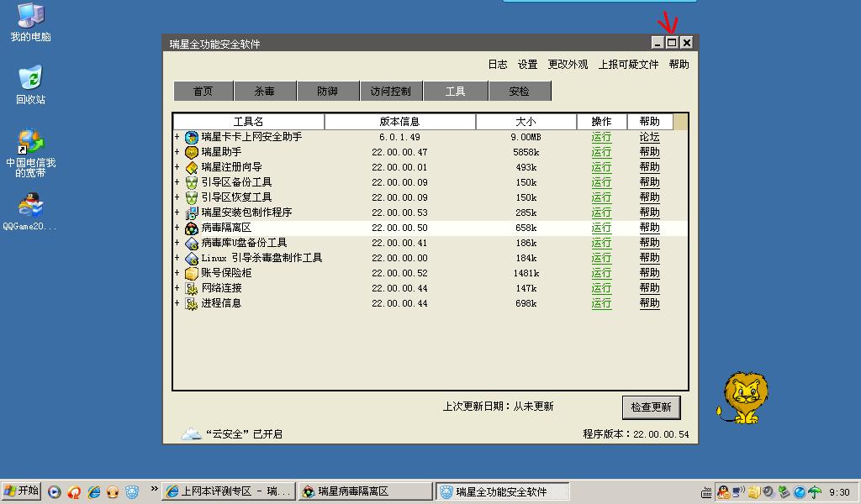The height and width of the screenshot is (504, 861).
Task: Click the 瑞星注册向导 icon
Action: coord(191,167)
